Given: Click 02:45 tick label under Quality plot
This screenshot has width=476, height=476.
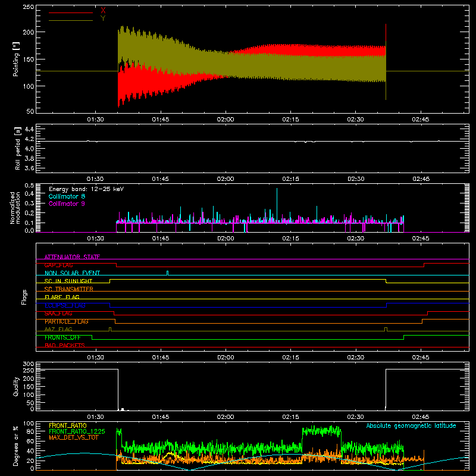Looking at the screenshot, I should click(421, 417).
